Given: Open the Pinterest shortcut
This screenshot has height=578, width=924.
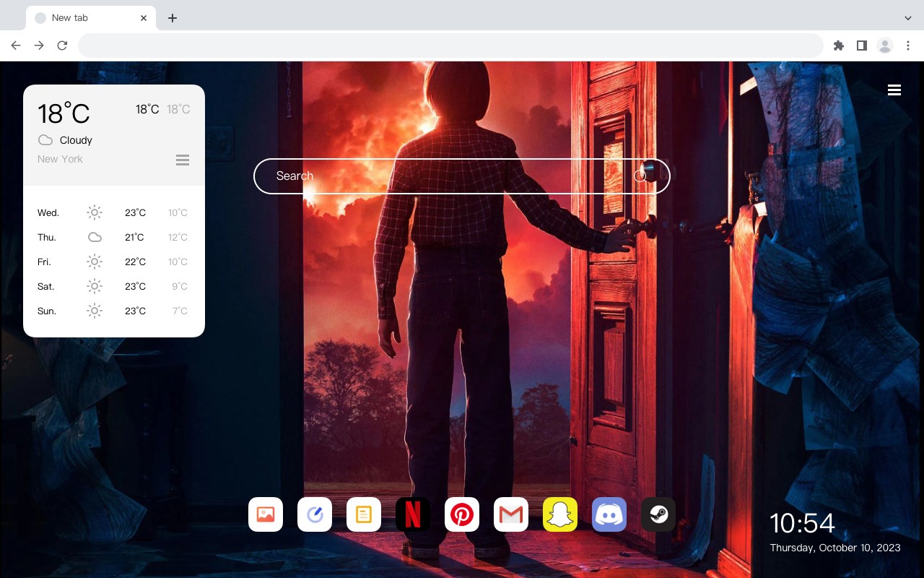Looking at the screenshot, I should (462, 514).
